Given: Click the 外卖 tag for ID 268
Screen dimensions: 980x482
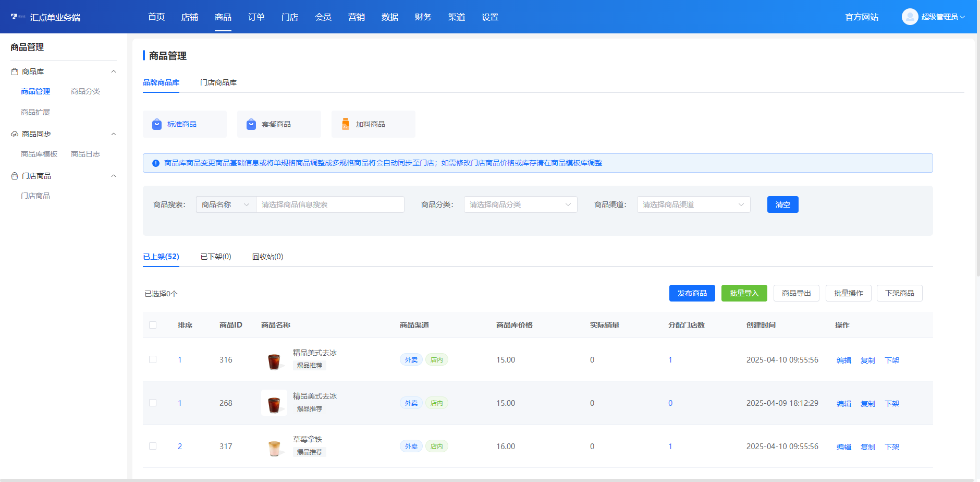Looking at the screenshot, I should pyautogui.click(x=411, y=403).
